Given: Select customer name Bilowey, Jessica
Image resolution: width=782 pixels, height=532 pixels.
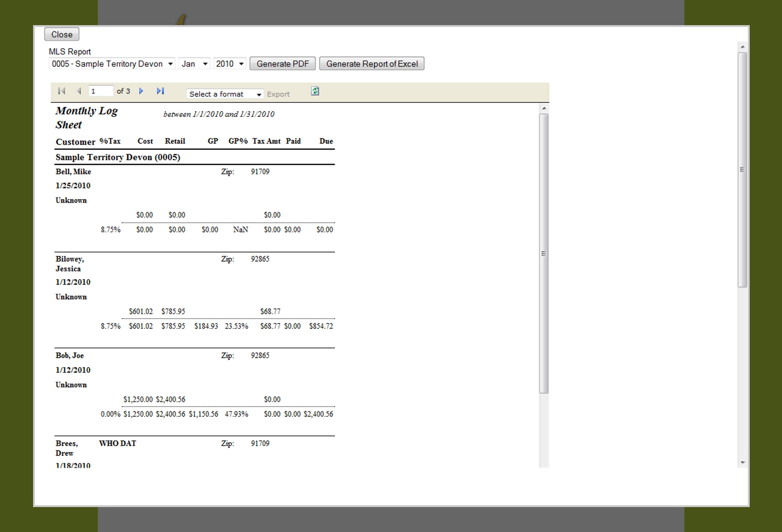Looking at the screenshot, I should coord(70,264).
